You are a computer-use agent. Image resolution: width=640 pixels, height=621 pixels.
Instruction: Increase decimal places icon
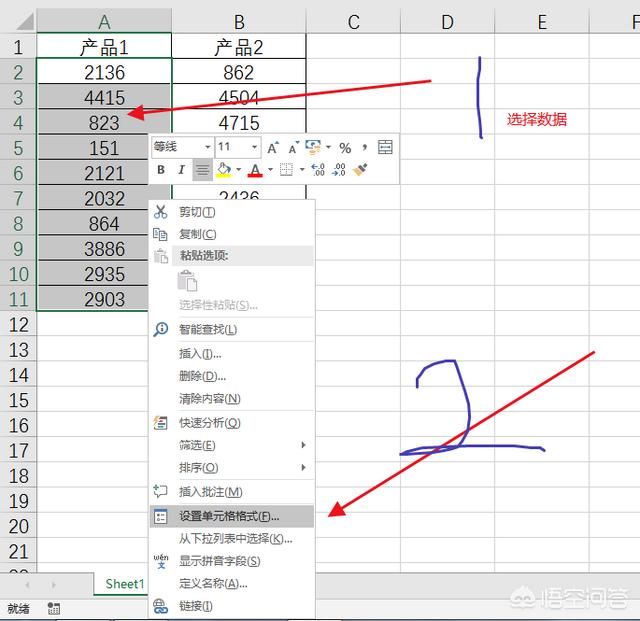pos(318,169)
